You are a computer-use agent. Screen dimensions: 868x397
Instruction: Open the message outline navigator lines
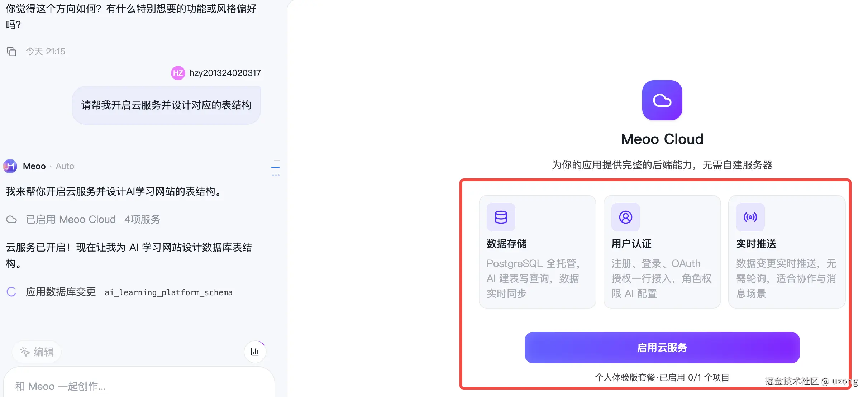275,167
